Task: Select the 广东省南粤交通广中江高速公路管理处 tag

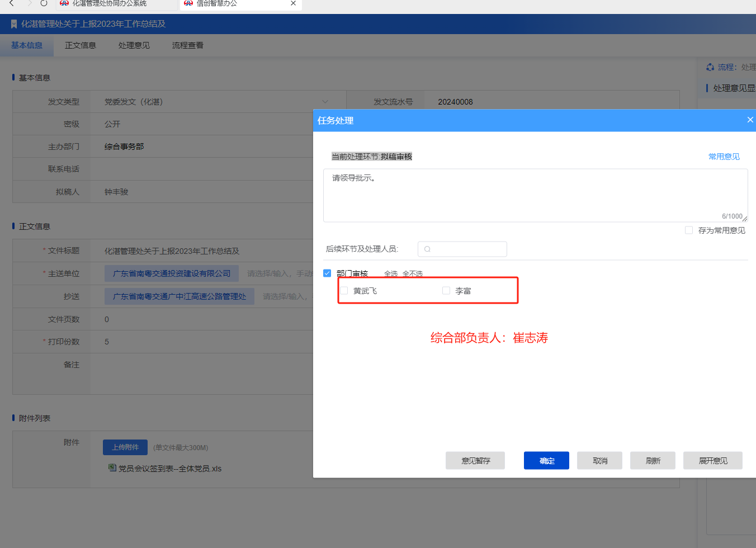Action: [179, 296]
